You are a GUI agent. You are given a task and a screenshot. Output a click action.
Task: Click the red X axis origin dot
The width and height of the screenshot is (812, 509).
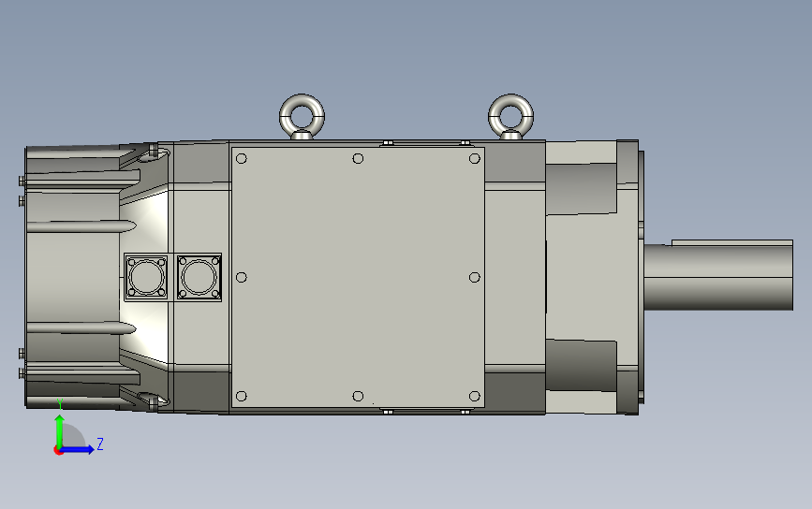(x=58, y=450)
